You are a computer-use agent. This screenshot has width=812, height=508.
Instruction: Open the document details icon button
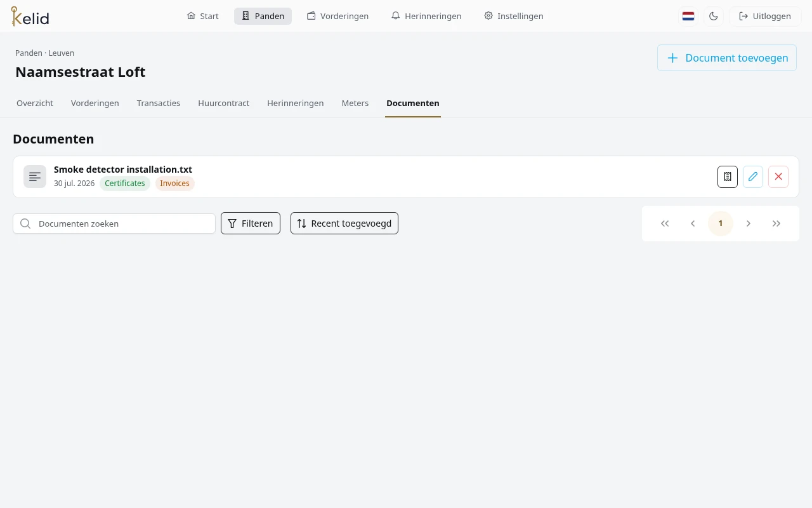pyautogui.click(x=728, y=177)
